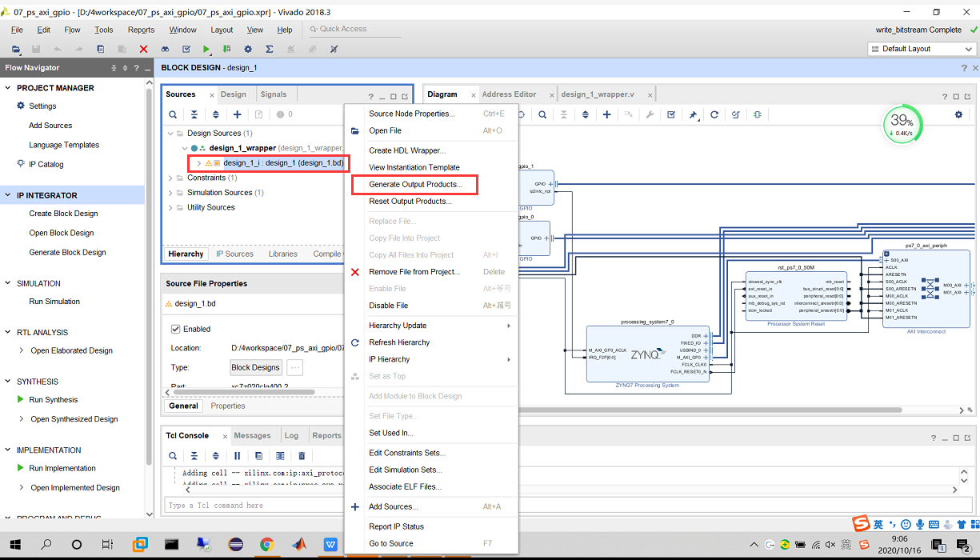Click the pin icon in Diagram toolbar
Screen dimensions: 980x560
coord(693,114)
